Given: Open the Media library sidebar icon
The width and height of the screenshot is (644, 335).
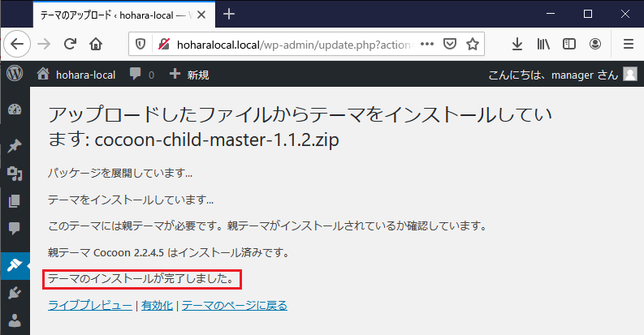Looking at the screenshot, I should (14, 174).
